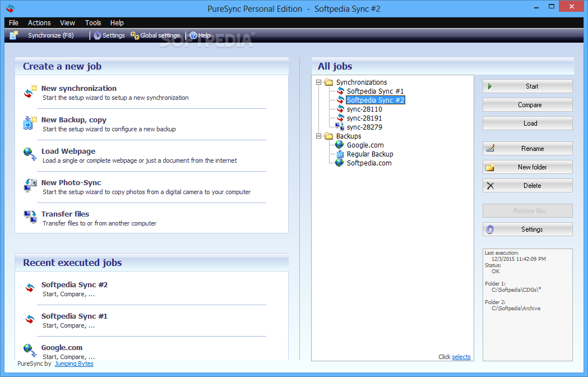This screenshot has width=588, height=377.
Task: Open the Actions menu
Action: click(x=39, y=22)
